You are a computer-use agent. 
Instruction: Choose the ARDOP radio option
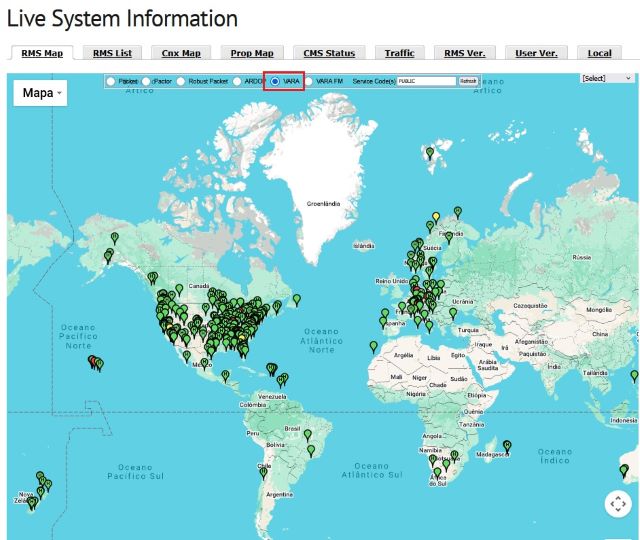236,81
